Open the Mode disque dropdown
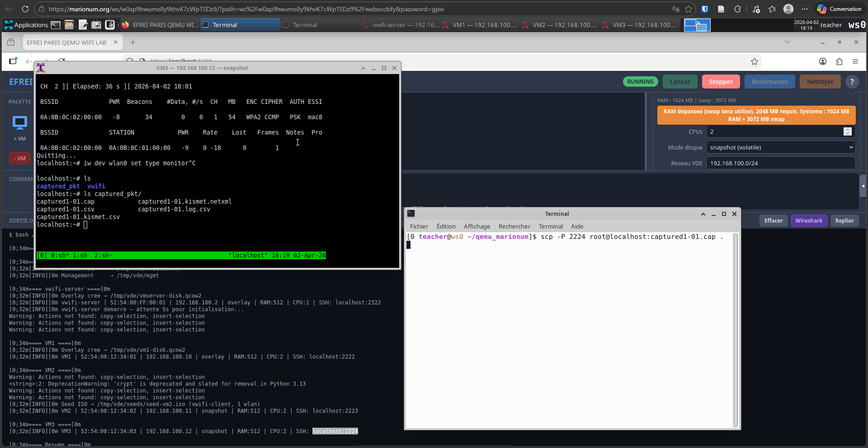868x448 pixels. pos(780,147)
